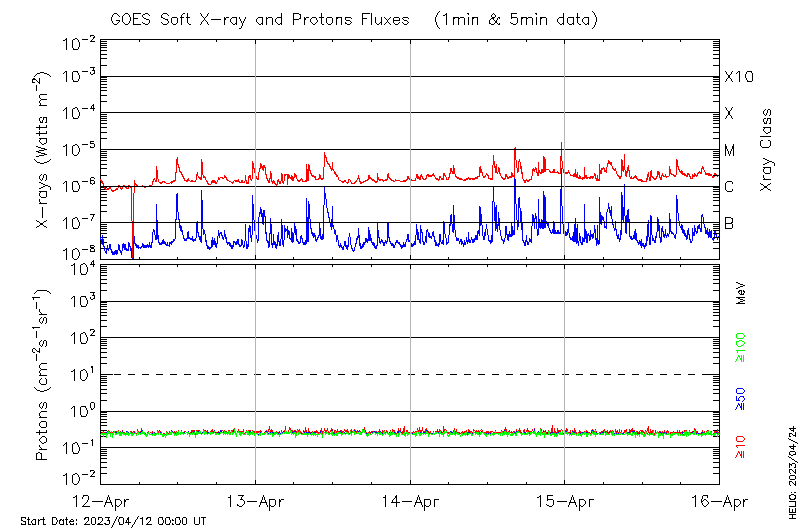
Task: Click the "12-Apr" date label at the axis start
Action: click(x=102, y=501)
